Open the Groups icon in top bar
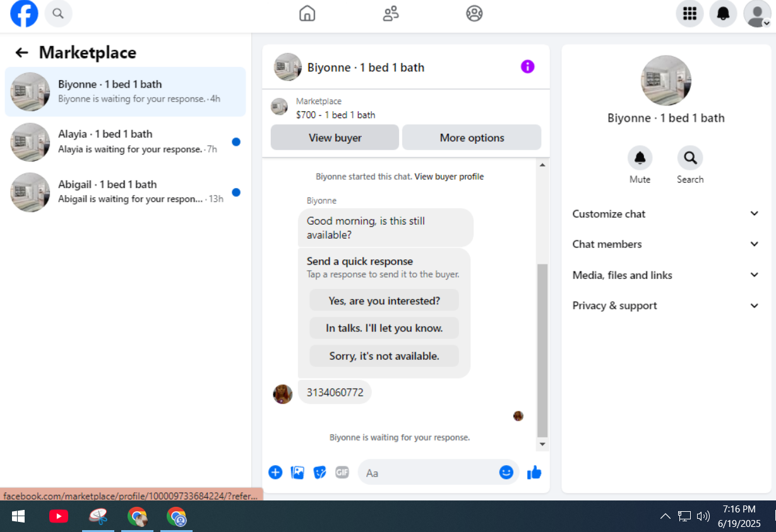Viewport: 776px width, 532px height. coord(474,13)
